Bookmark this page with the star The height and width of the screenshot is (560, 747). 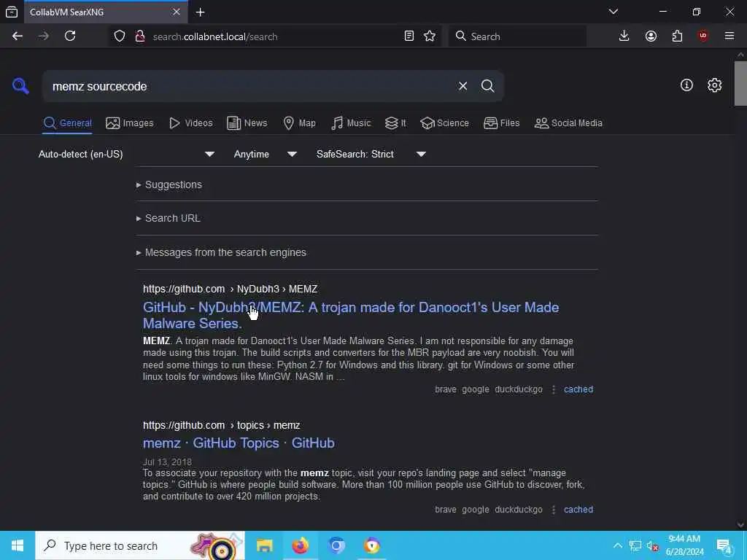(430, 36)
